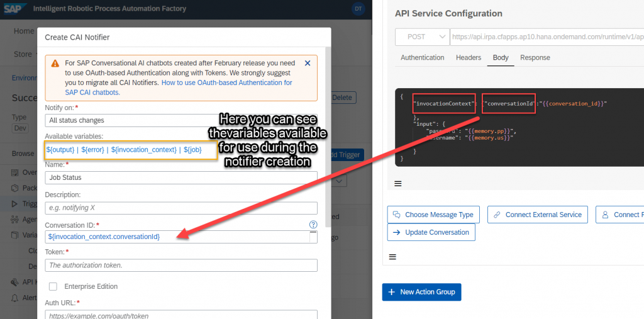Open the Notify on dropdown
Viewport: 644px width, 319px height.
(180, 120)
